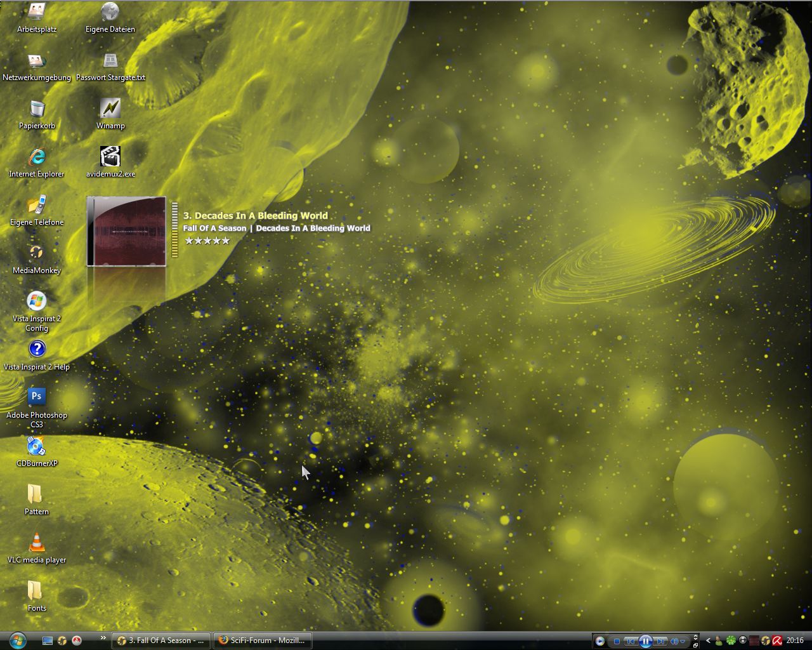Launch Adobe Photoshop CS3 from the desktop
The height and width of the screenshot is (650, 812).
click(x=36, y=397)
